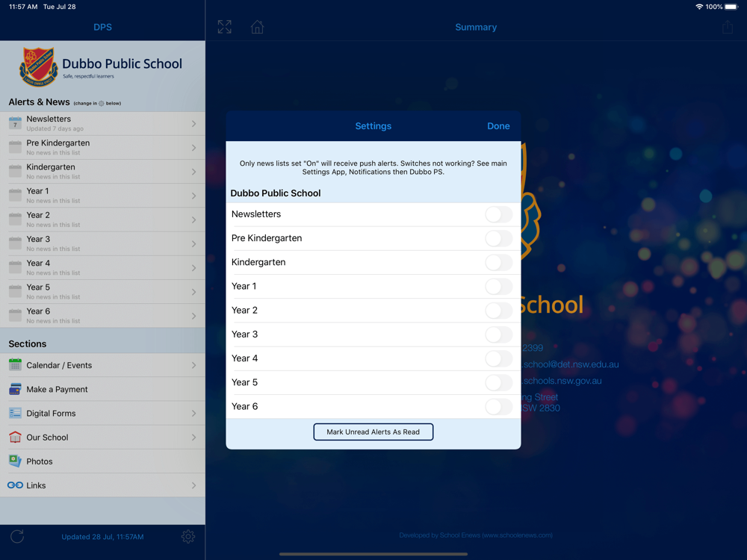Tap Done in Settings dialog
This screenshot has width=747, height=560.
[498, 125]
